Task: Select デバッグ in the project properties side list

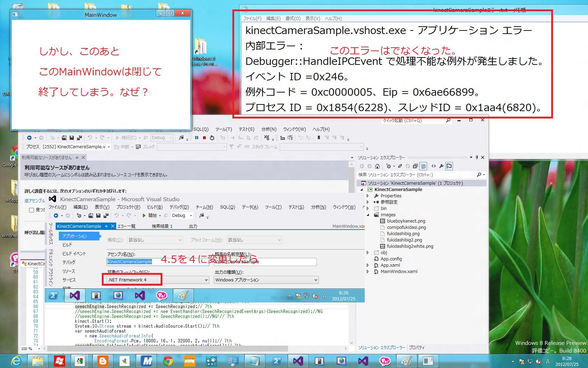Action: [69, 262]
